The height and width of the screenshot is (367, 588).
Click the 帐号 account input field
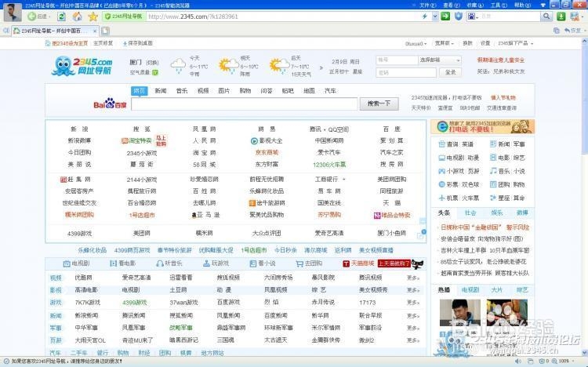[397, 60]
